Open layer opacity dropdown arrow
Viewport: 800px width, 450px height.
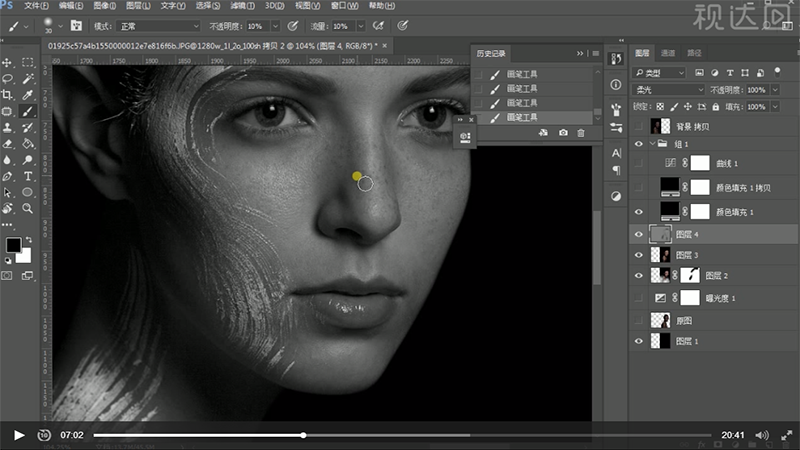pos(775,90)
